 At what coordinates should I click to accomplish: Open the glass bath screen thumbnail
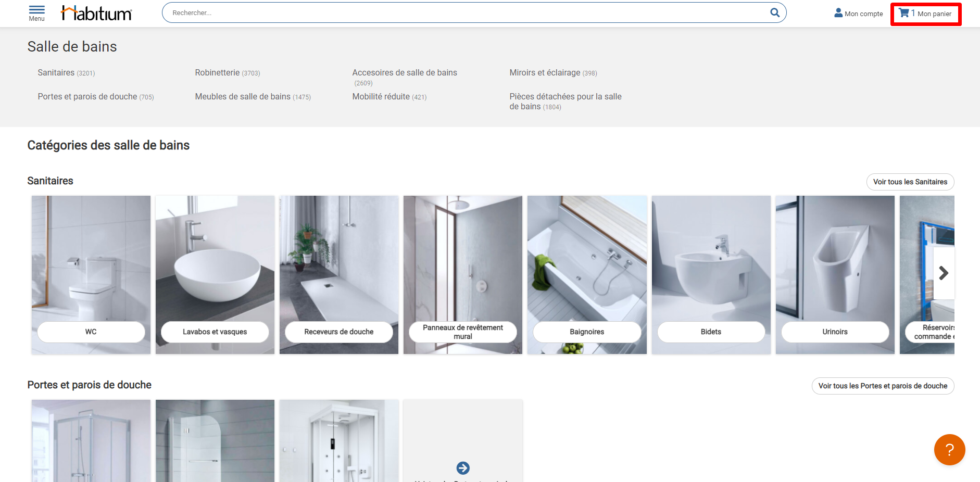(215, 441)
